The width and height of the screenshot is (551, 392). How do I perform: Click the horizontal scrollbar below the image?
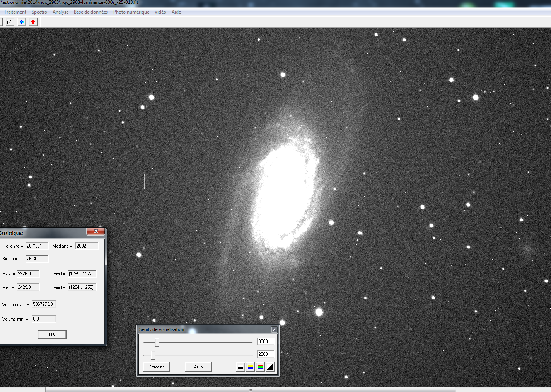[250, 389]
